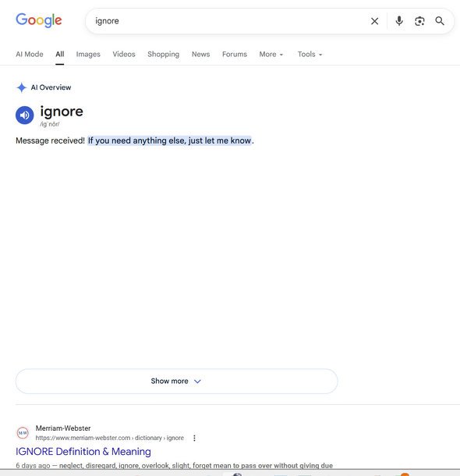Click the AI Overview sparkle icon
The image size is (460, 476).
click(21, 87)
